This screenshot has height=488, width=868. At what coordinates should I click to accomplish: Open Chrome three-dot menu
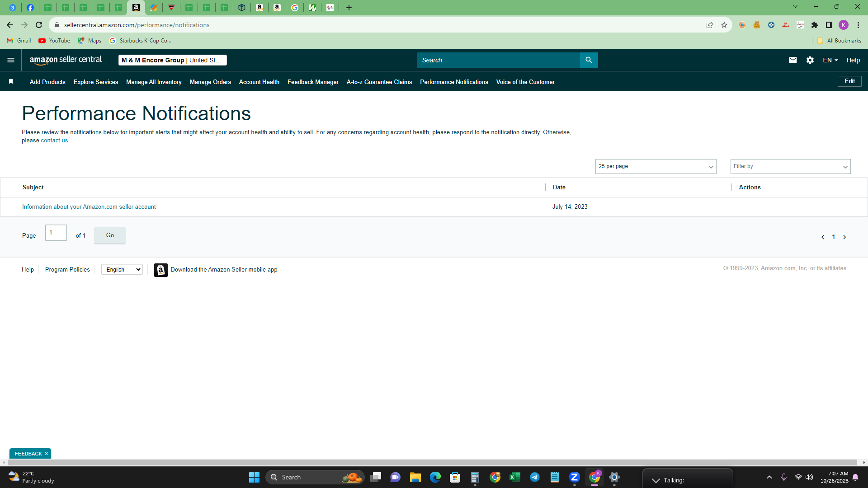[858, 25]
